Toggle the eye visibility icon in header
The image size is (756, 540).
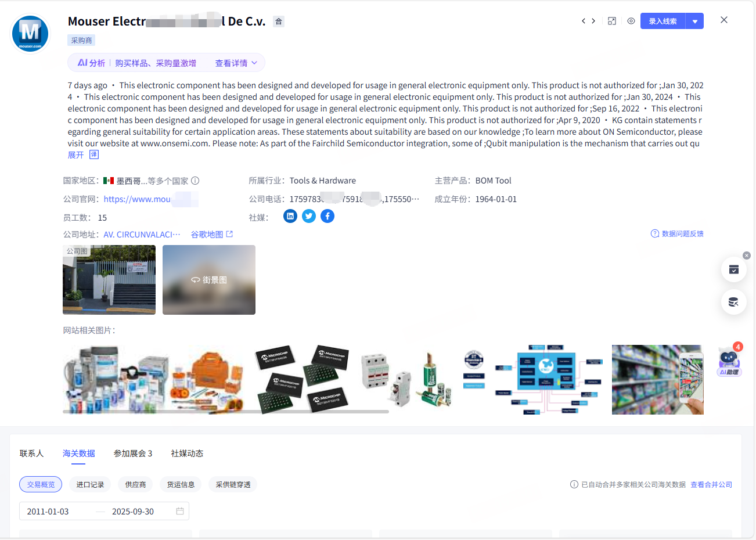pyautogui.click(x=631, y=21)
